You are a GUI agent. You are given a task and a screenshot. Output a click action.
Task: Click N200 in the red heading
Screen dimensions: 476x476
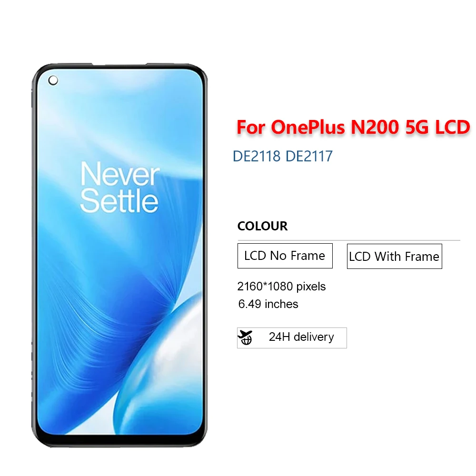375,127
